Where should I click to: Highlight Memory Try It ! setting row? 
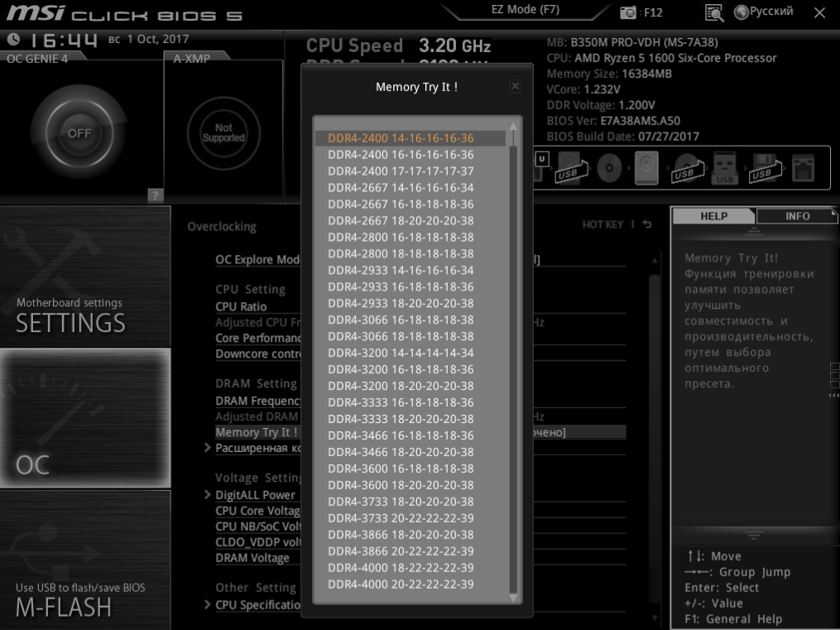click(257, 432)
